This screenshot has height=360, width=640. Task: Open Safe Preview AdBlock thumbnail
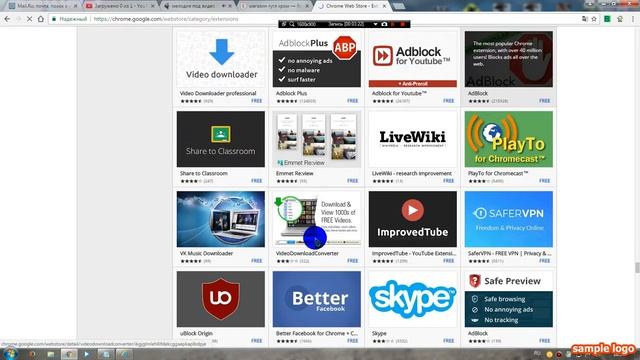pyautogui.click(x=509, y=299)
